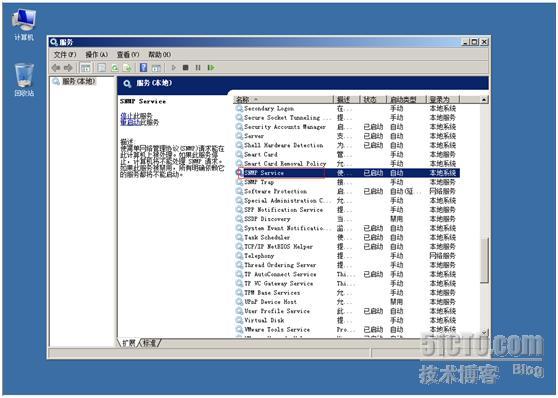Open the 计算机 desktop icon

coord(24,24)
